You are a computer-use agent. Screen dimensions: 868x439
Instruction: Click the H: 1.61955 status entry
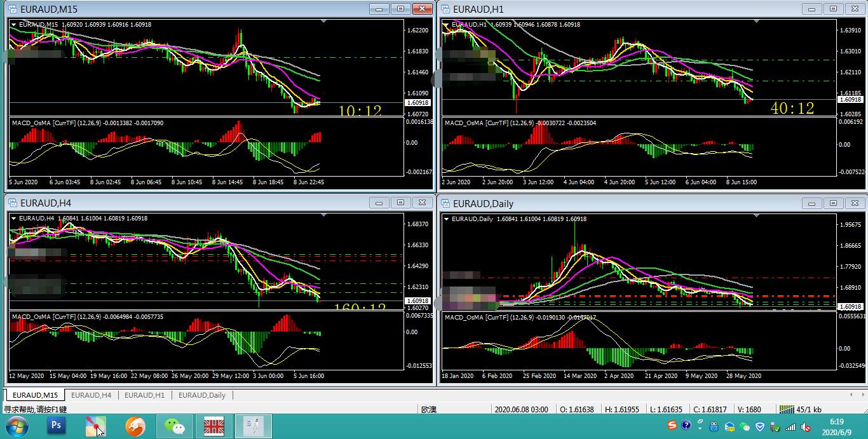pyautogui.click(x=622, y=409)
